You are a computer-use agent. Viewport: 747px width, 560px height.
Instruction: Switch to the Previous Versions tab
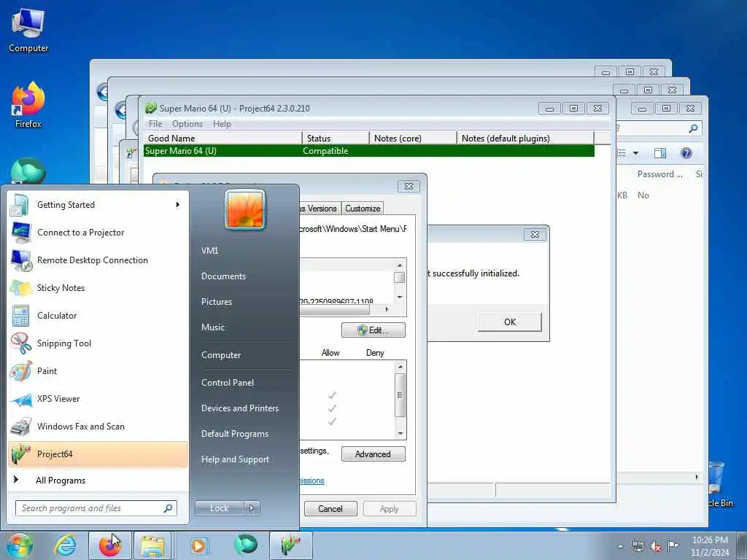point(320,209)
